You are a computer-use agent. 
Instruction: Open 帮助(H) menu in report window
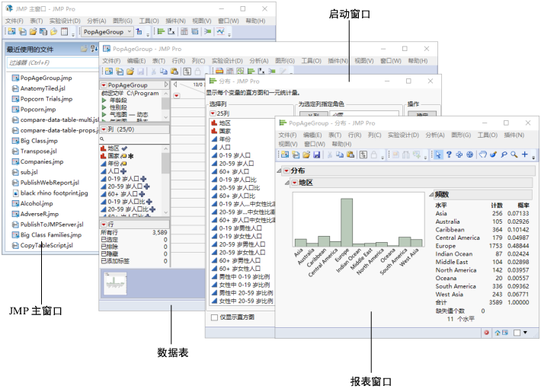pos(341,144)
